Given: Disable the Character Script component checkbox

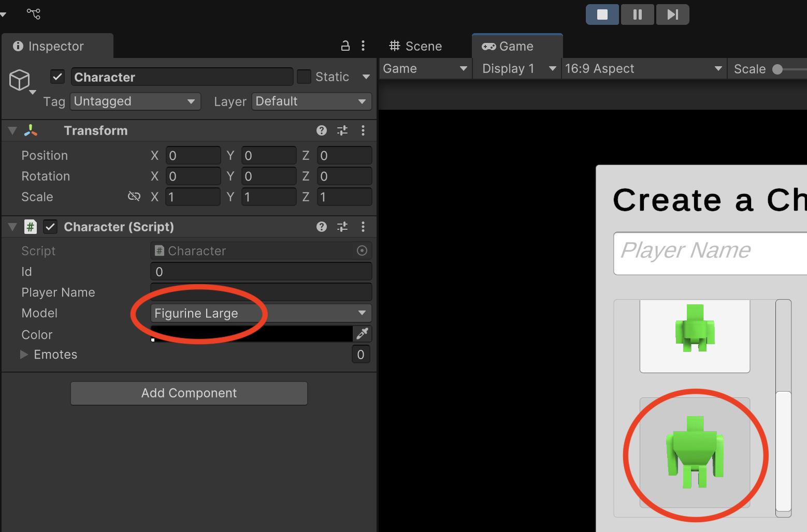Looking at the screenshot, I should pyautogui.click(x=50, y=227).
